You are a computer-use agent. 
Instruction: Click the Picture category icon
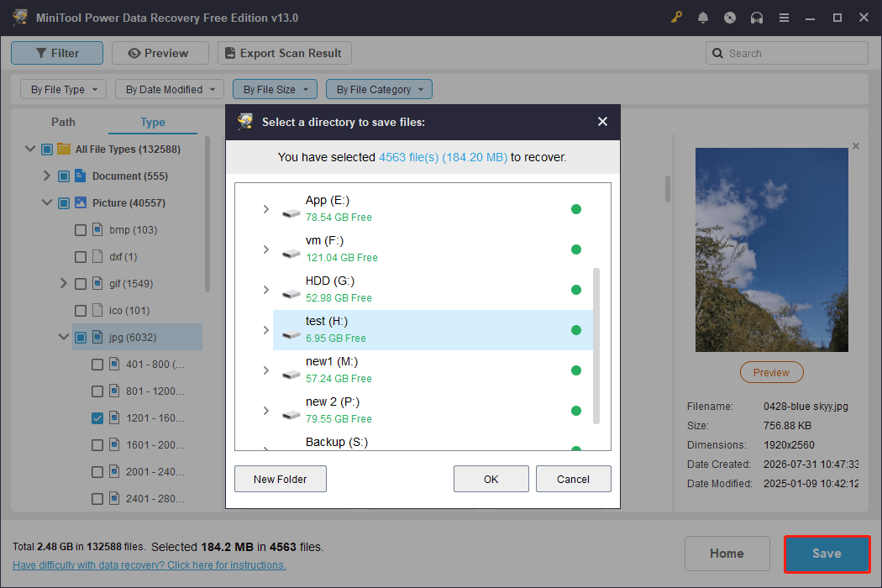[x=81, y=202]
